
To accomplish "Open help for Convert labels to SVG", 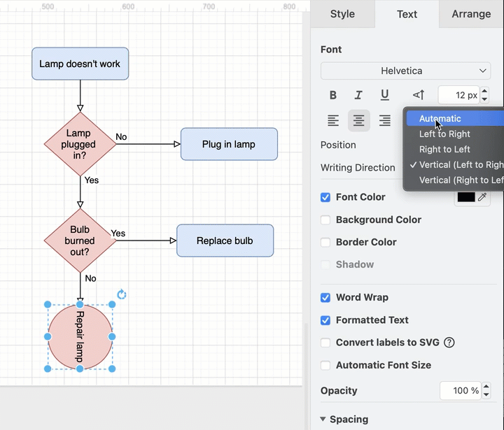I will click(449, 343).
